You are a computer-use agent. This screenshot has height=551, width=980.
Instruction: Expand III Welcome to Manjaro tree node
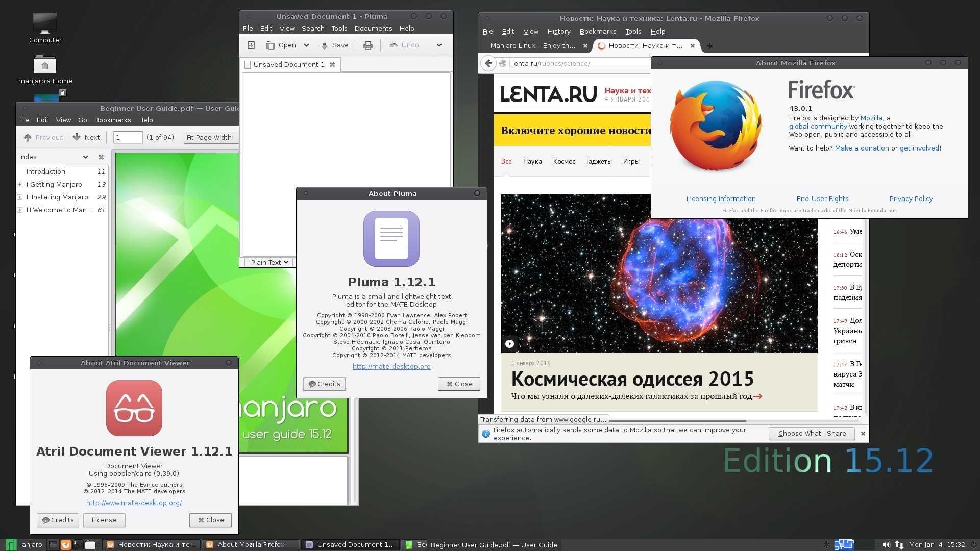(x=20, y=210)
